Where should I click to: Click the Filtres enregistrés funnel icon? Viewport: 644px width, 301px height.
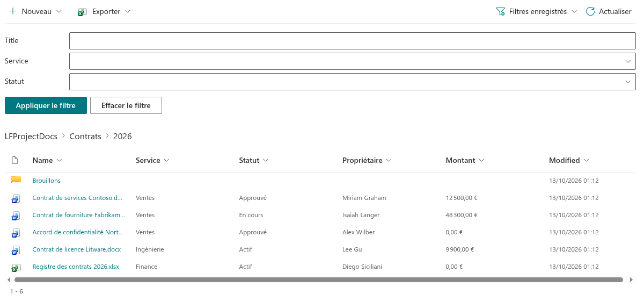point(501,11)
